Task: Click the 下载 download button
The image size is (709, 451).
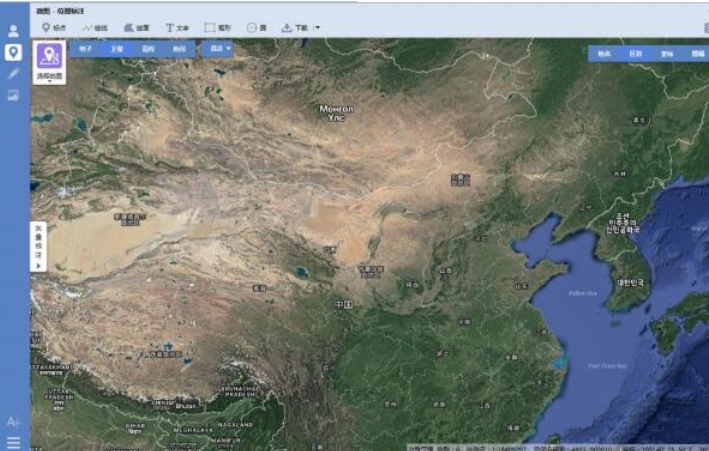Action: coord(294,28)
